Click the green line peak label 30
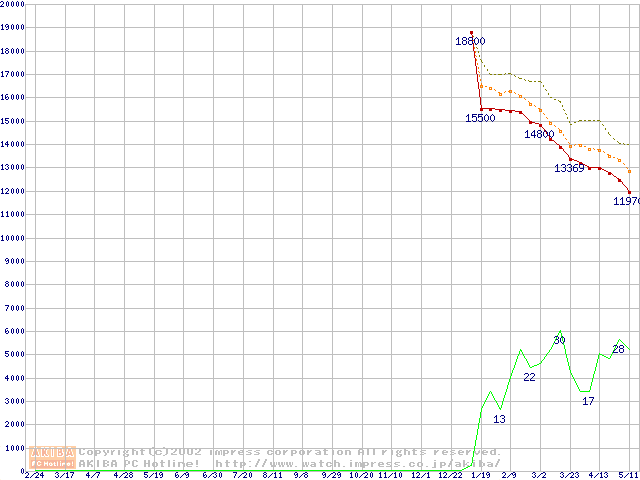This screenshot has height=480, width=640. click(x=559, y=340)
